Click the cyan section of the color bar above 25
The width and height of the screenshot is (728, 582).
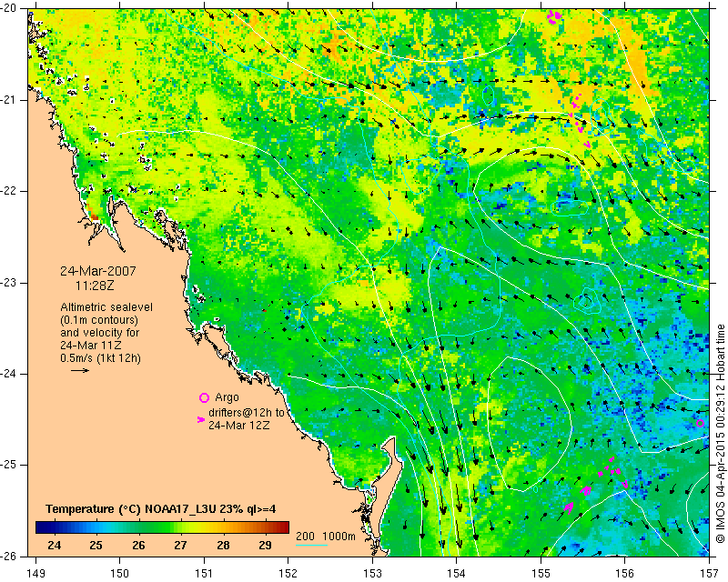96,527
